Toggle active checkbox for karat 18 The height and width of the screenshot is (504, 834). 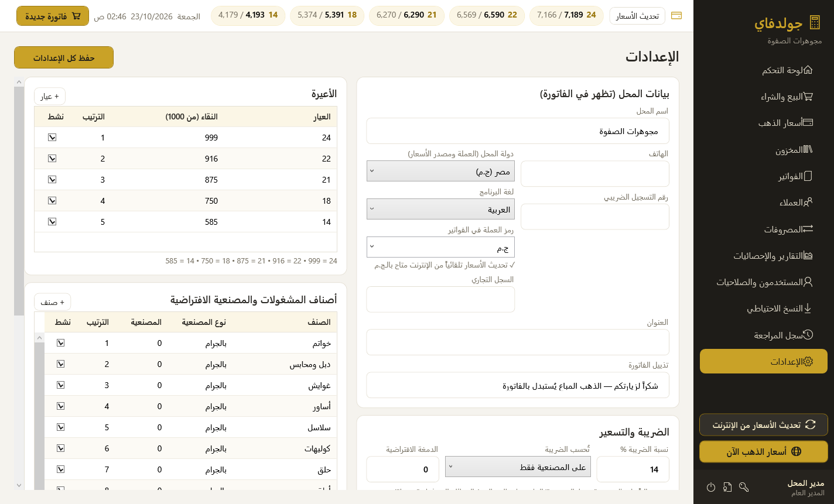(52, 201)
